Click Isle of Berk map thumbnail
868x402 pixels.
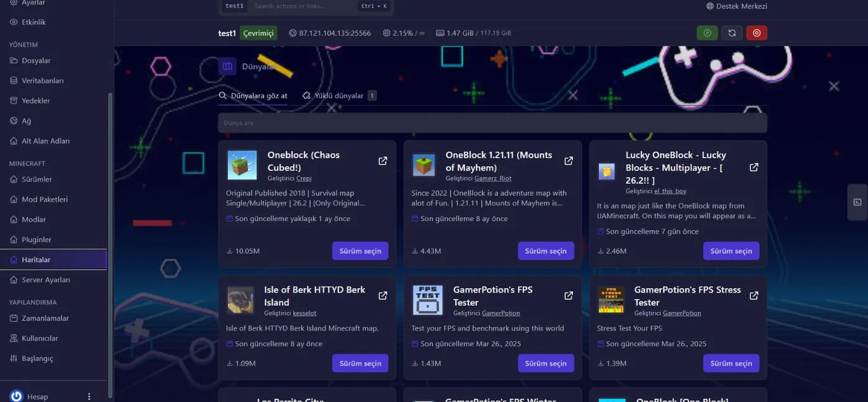[240, 300]
